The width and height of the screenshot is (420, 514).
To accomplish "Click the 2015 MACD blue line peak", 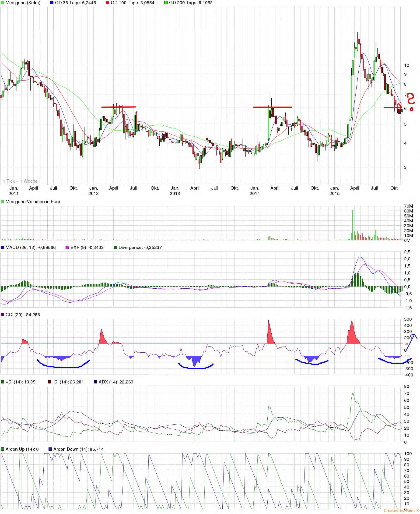I will 360,257.
